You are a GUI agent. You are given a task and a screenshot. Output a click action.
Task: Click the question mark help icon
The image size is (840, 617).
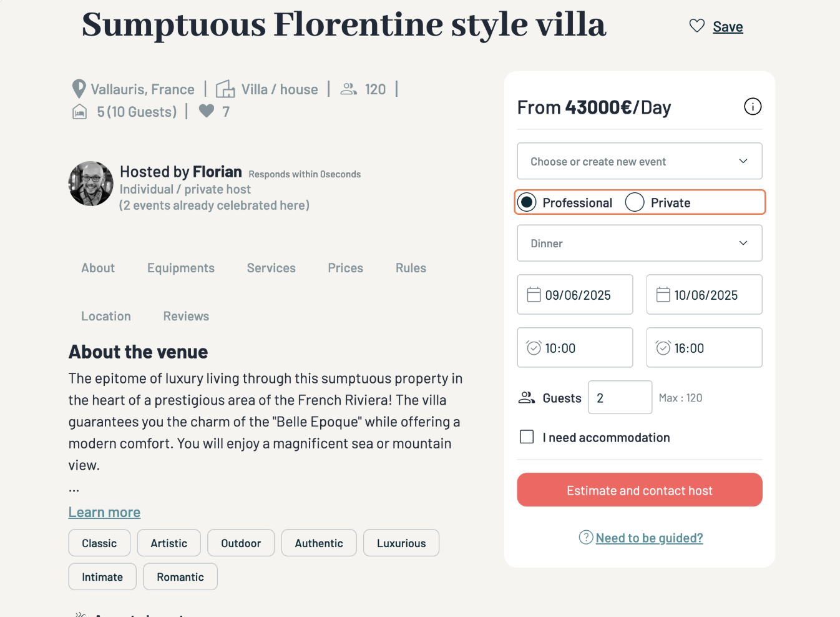[x=585, y=537]
